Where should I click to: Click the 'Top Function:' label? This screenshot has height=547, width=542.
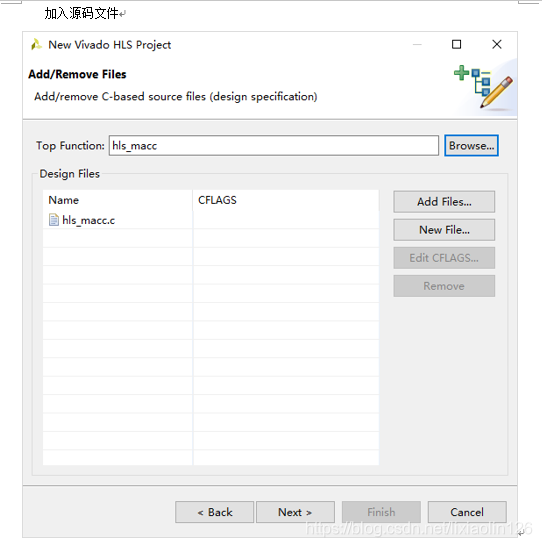[x=70, y=146]
